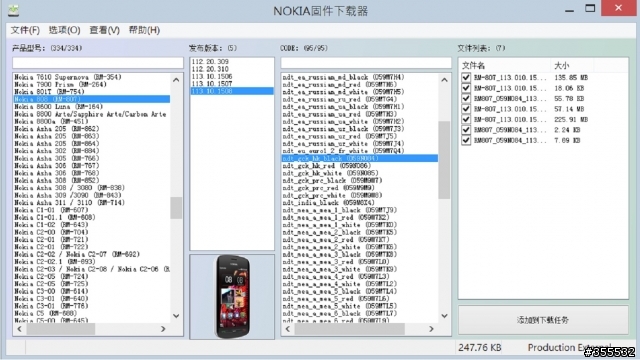Open the 帮助(H) menu

[144, 30]
